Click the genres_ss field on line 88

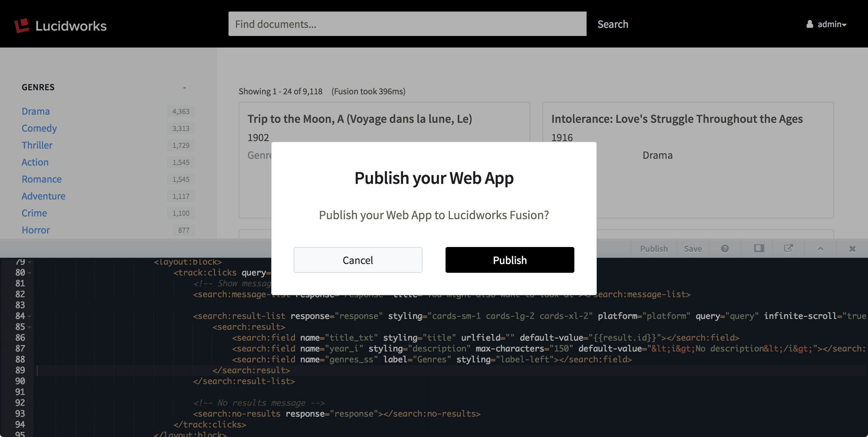point(351,359)
